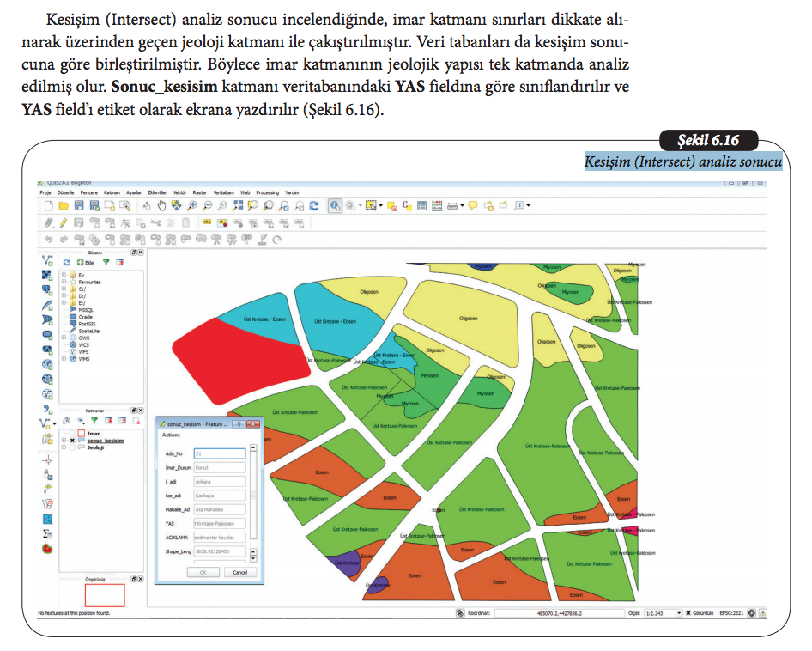Click Filter icon in Katmanlar panel
The image size is (812, 651).
pos(94,421)
